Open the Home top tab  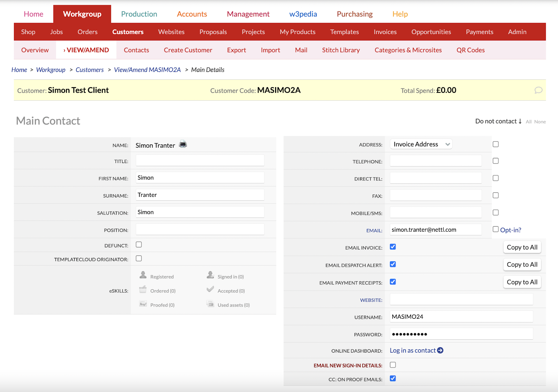33,14
